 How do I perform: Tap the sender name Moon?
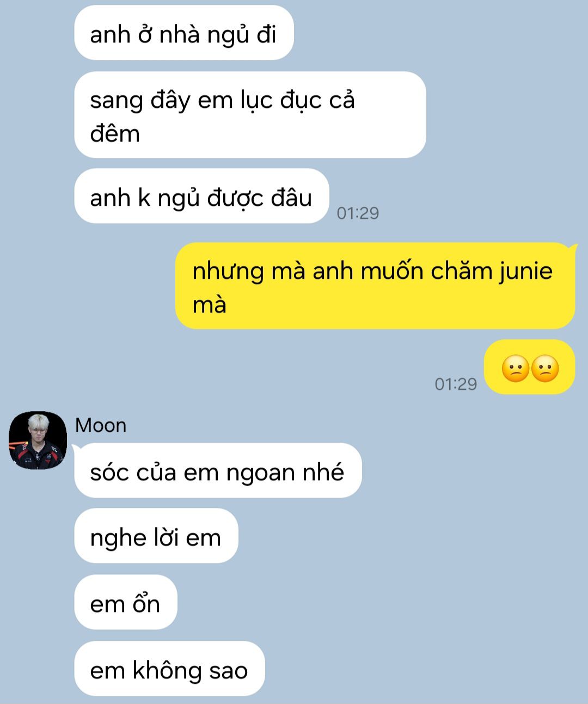[101, 425]
